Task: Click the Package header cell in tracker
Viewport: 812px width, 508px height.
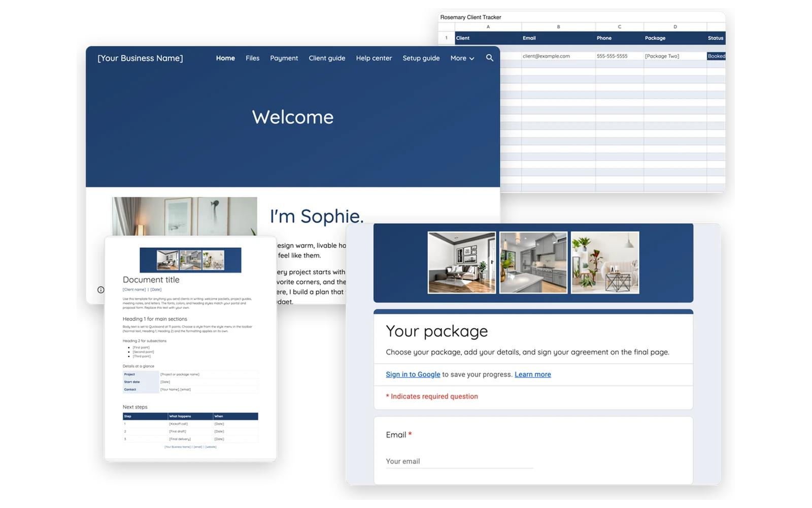Action: coord(675,38)
